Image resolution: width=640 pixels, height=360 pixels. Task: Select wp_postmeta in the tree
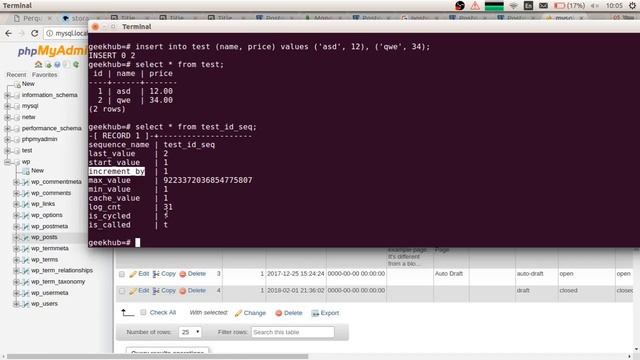click(49, 226)
